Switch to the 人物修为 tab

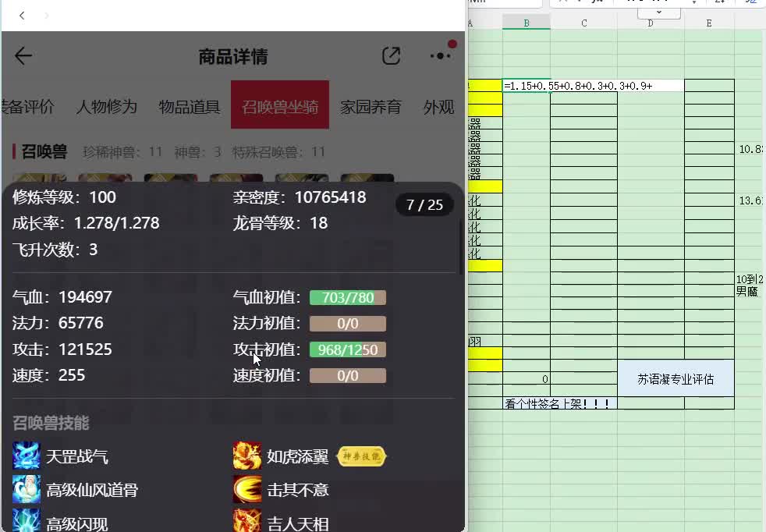click(x=107, y=107)
